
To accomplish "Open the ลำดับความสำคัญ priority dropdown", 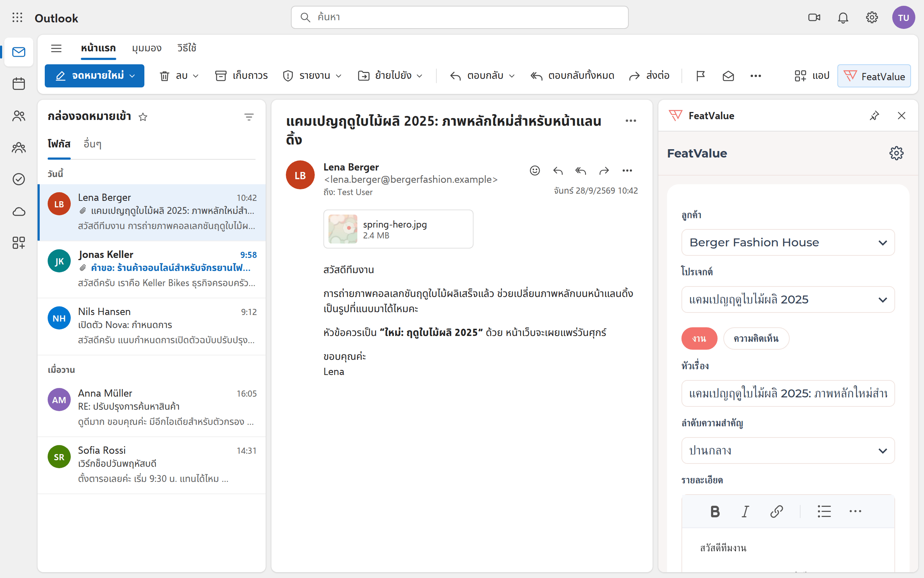I will tap(788, 450).
